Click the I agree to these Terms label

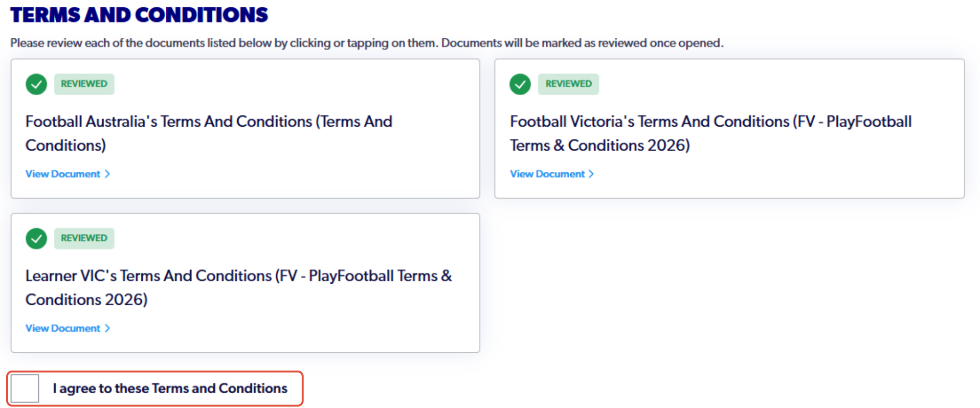click(x=170, y=388)
